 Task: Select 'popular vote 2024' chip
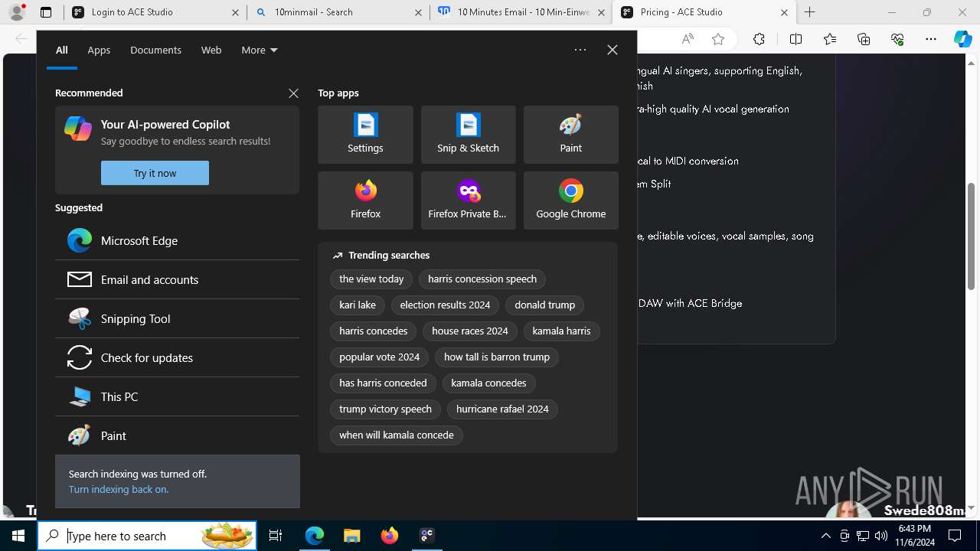(x=379, y=357)
